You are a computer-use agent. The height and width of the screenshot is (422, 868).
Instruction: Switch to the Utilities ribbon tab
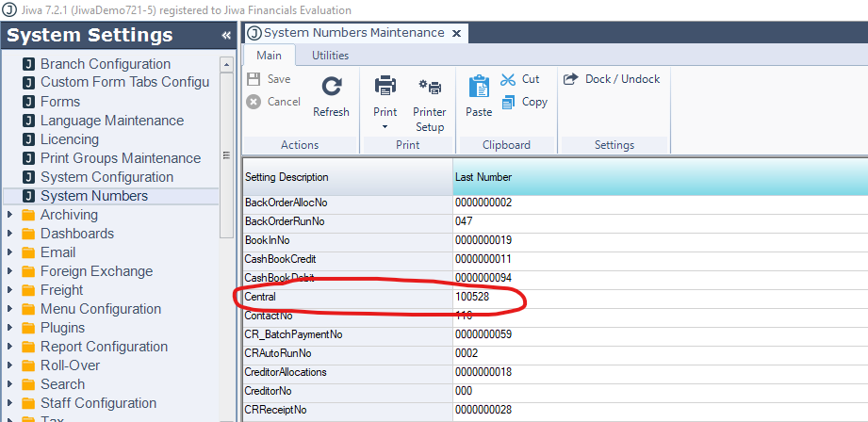330,56
